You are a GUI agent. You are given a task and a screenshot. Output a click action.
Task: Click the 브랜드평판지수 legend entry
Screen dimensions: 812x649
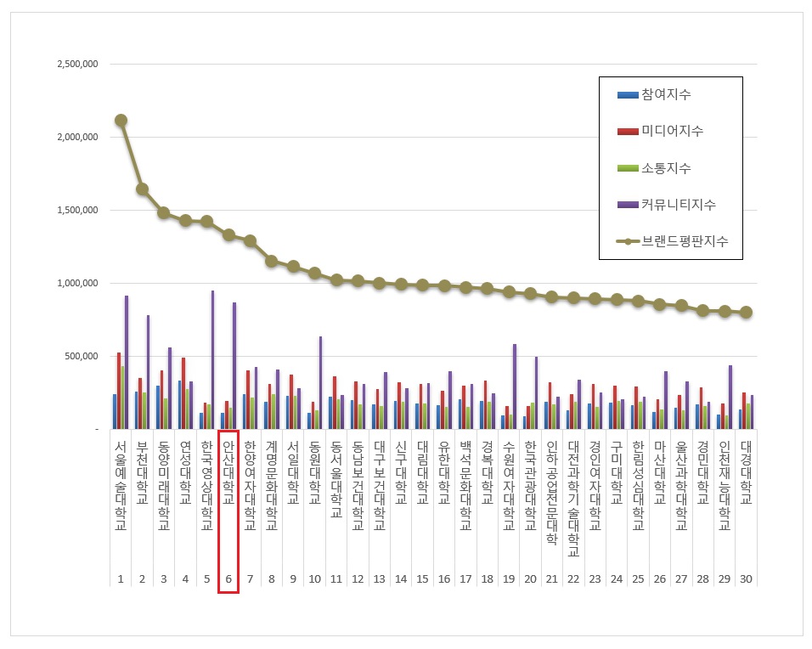pos(672,241)
